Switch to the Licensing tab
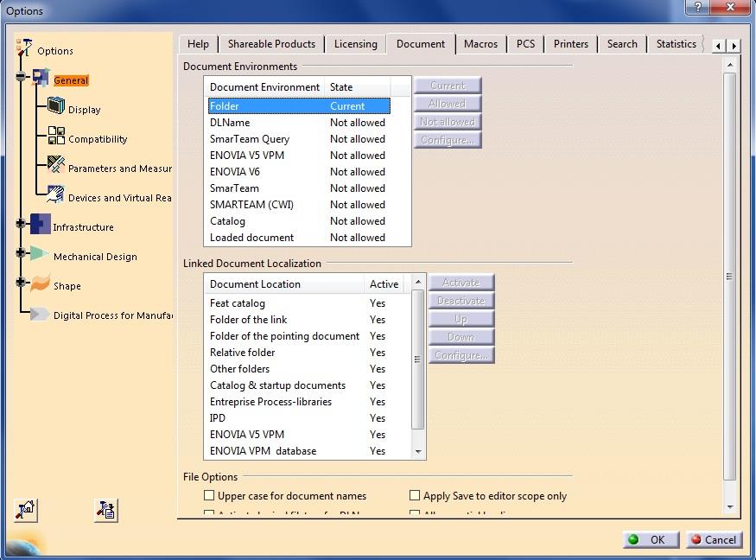 (356, 44)
